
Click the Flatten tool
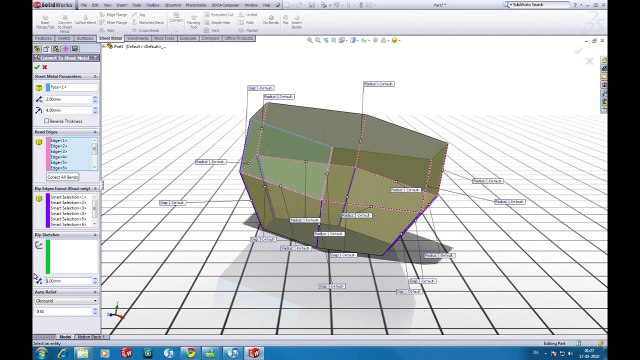point(249,30)
